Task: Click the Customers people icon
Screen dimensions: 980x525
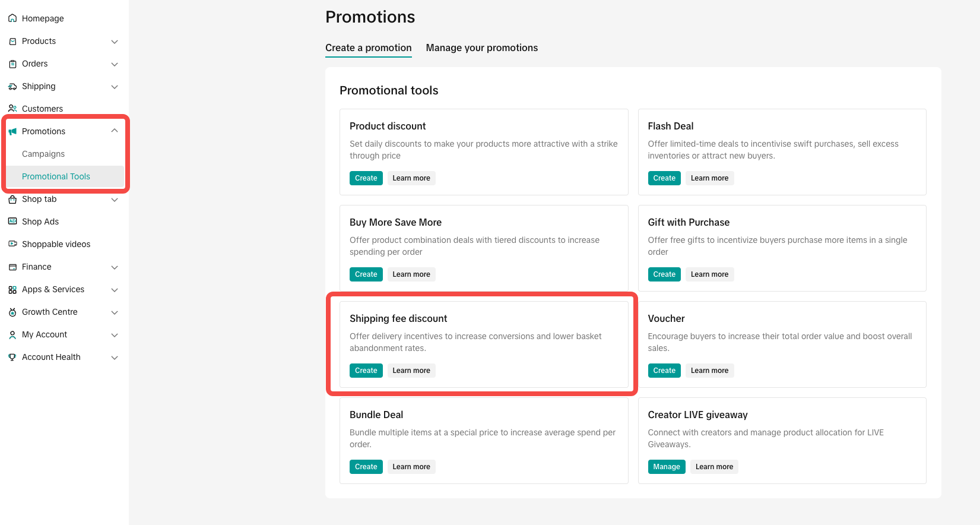Action: (x=12, y=109)
